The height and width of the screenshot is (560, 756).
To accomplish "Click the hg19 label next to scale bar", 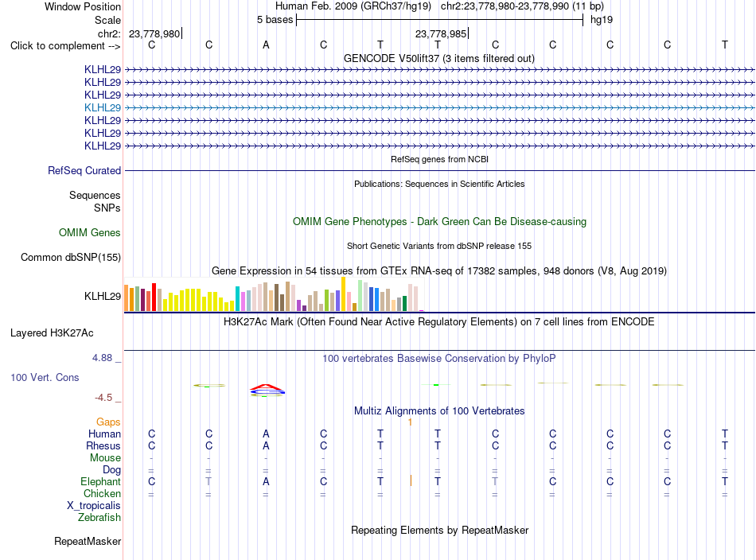I will pos(602,20).
